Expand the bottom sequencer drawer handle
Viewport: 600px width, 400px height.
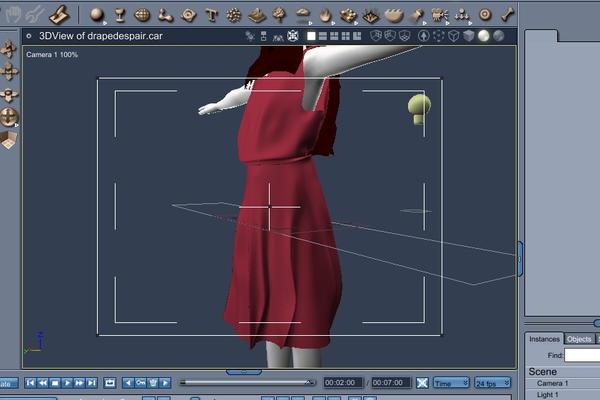pos(244,372)
